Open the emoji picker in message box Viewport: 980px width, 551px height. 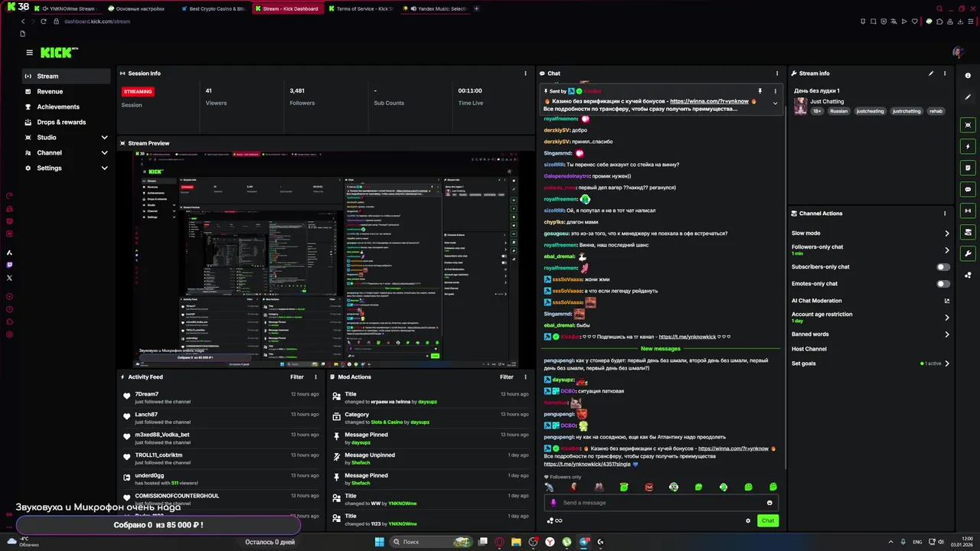tap(769, 503)
